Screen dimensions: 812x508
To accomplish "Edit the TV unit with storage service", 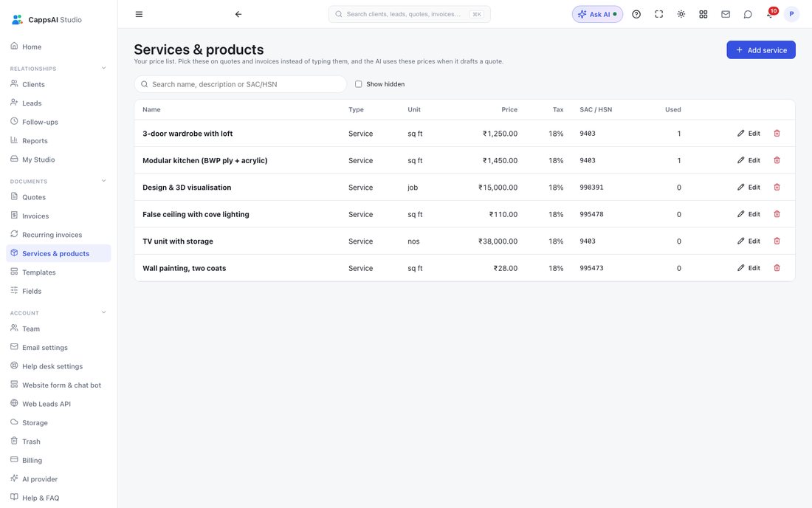I will [749, 241].
